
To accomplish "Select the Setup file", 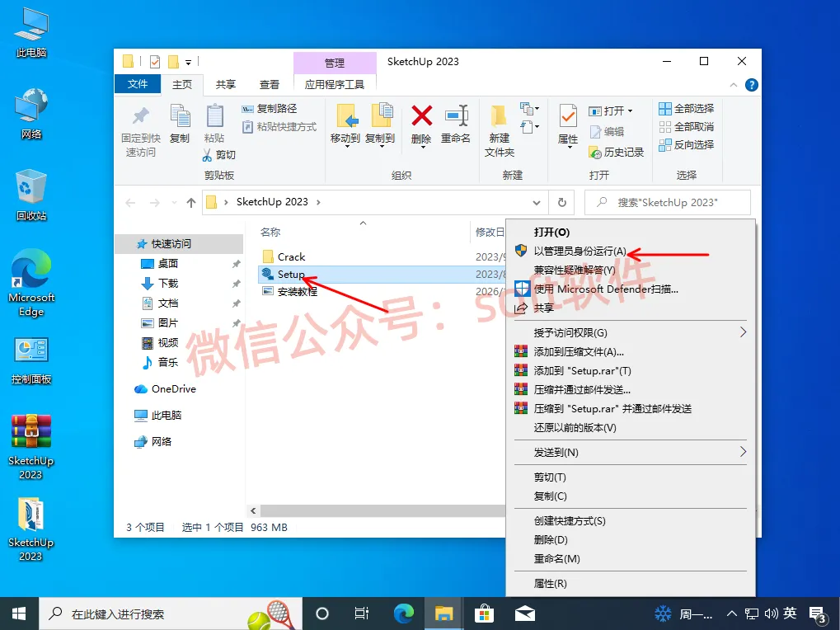I will point(291,275).
